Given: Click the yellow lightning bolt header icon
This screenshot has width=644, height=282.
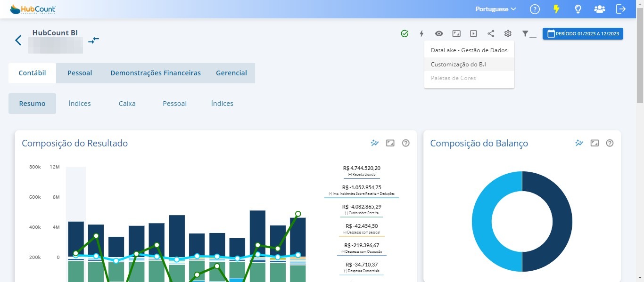Looking at the screenshot, I should pyautogui.click(x=556, y=9).
